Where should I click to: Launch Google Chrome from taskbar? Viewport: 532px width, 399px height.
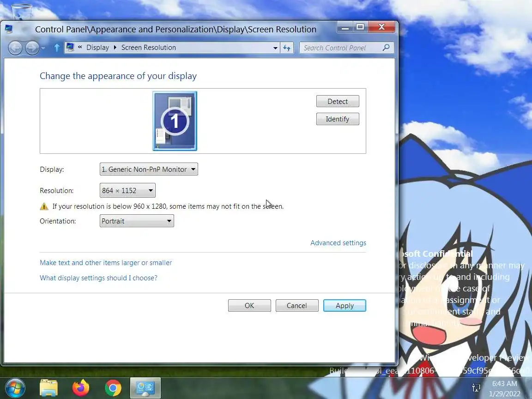[113, 388]
